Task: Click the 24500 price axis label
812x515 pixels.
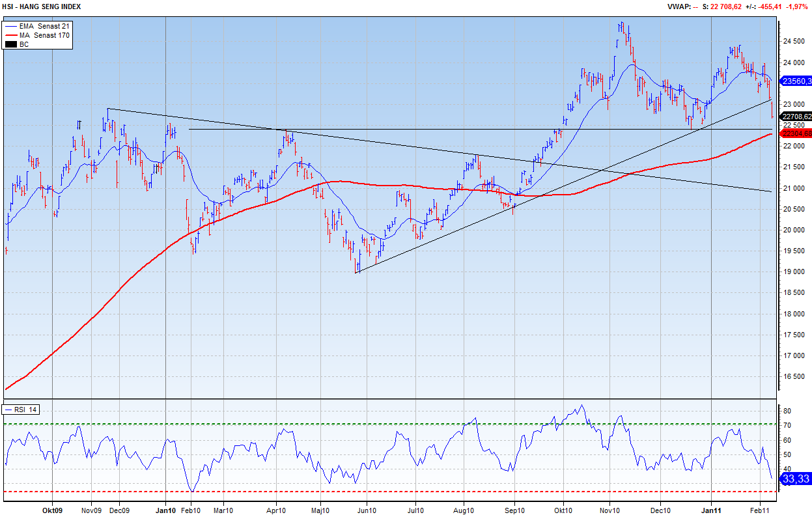Action: [x=792, y=42]
